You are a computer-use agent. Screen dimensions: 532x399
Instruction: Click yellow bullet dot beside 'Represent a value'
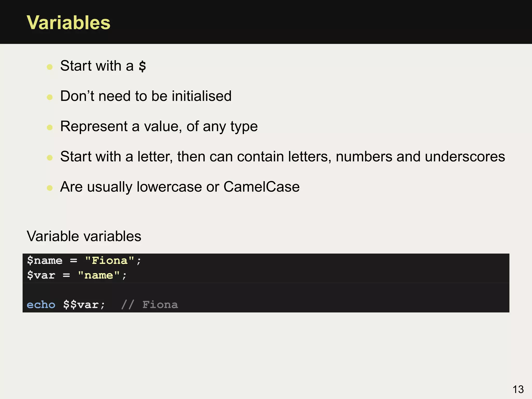(50, 128)
